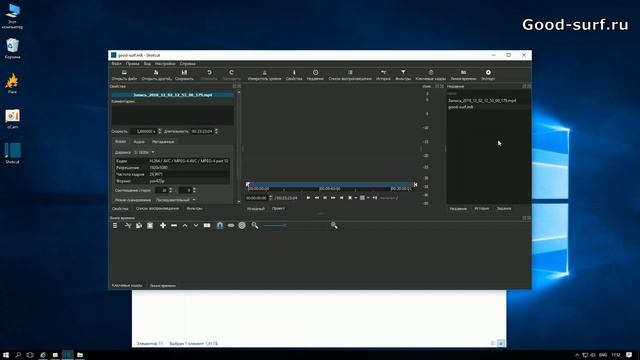Open the Правка menu
640x360 pixels.
(133, 64)
